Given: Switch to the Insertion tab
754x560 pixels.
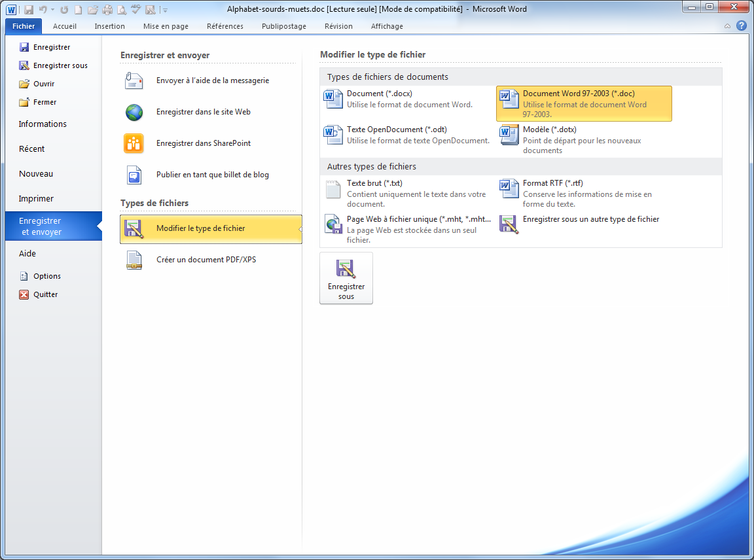Looking at the screenshot, I should (x=110, y=26).
